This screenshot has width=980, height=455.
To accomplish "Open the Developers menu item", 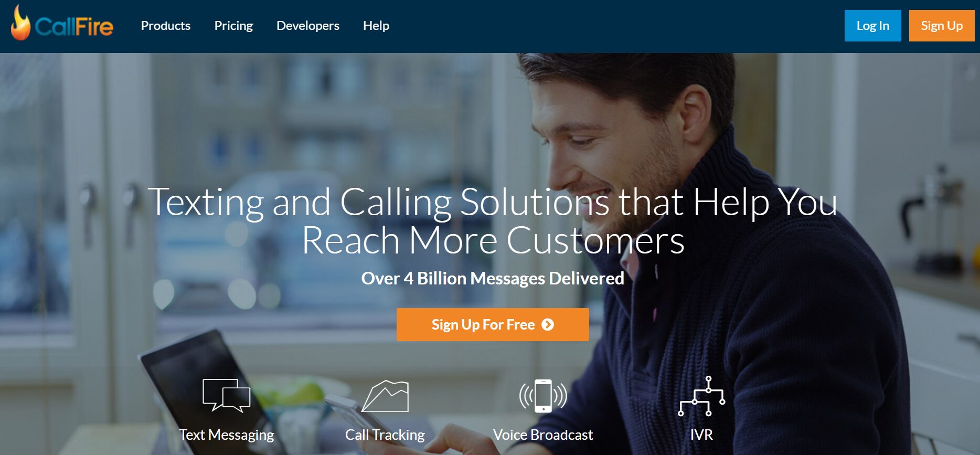I will tap(308, 26).
